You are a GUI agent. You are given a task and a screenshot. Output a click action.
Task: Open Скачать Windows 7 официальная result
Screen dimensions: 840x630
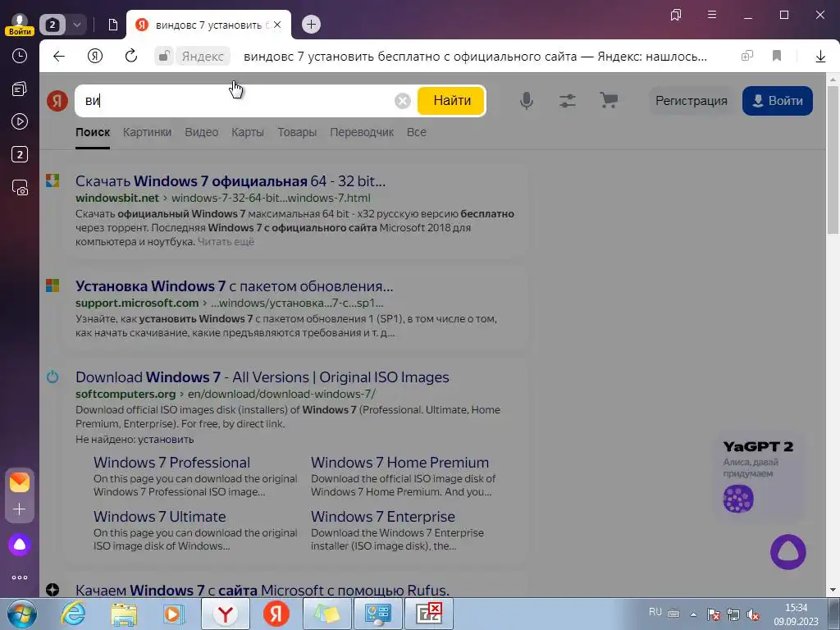click(231, 181)
